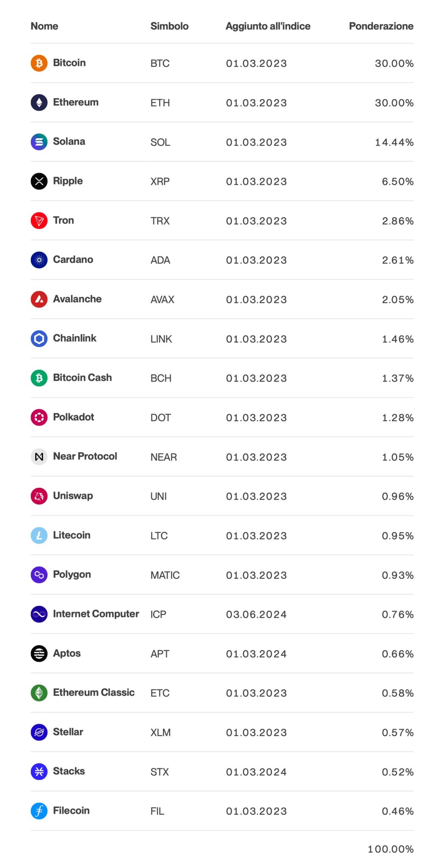Click the orange Bitcoin logo icon
The width and height of the screenshot is (444, 868).
(x=39, y=63)
